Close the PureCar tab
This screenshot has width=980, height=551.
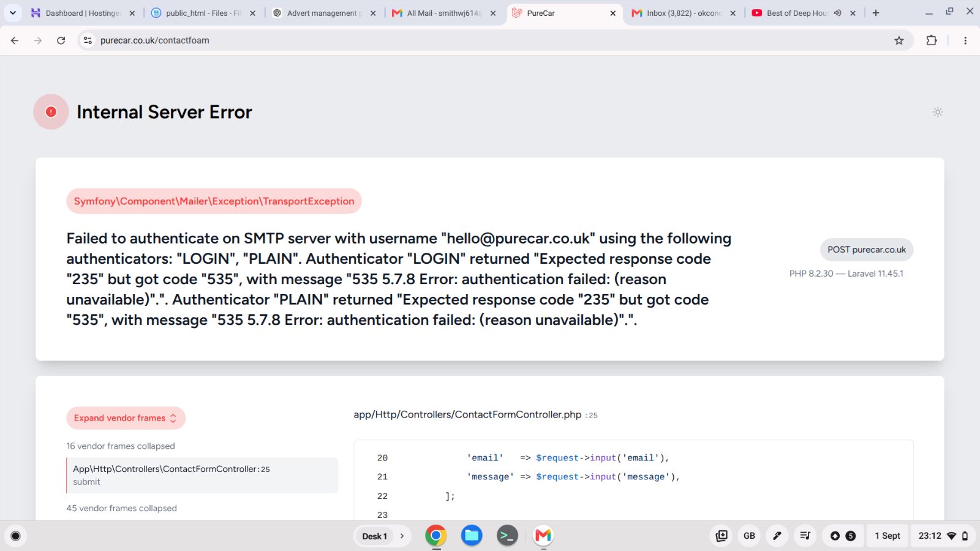613,13
